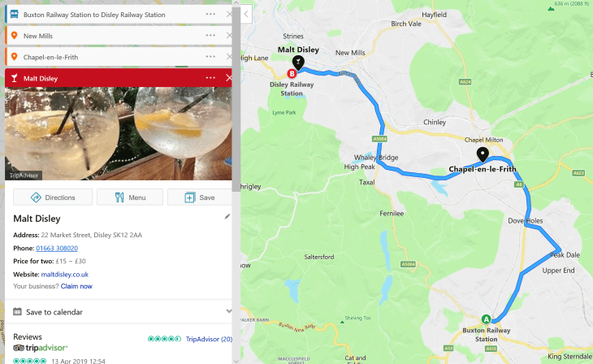Click the edit pencil icon beside Malt Disley

click(x=227, y=216)
